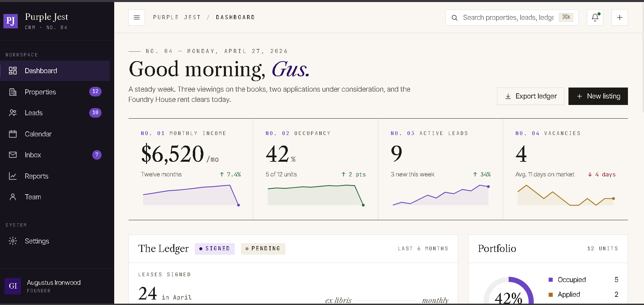Click the Properties count badge 12
The image size is (644, 305).
tap(95, 92)
